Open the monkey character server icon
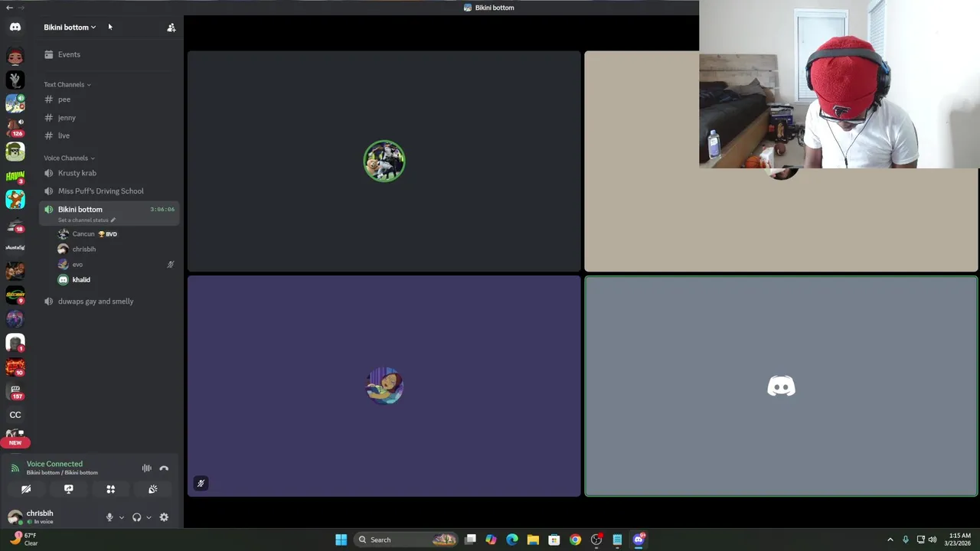This screenshot has height=551, width=980. [x=15, y=200]
